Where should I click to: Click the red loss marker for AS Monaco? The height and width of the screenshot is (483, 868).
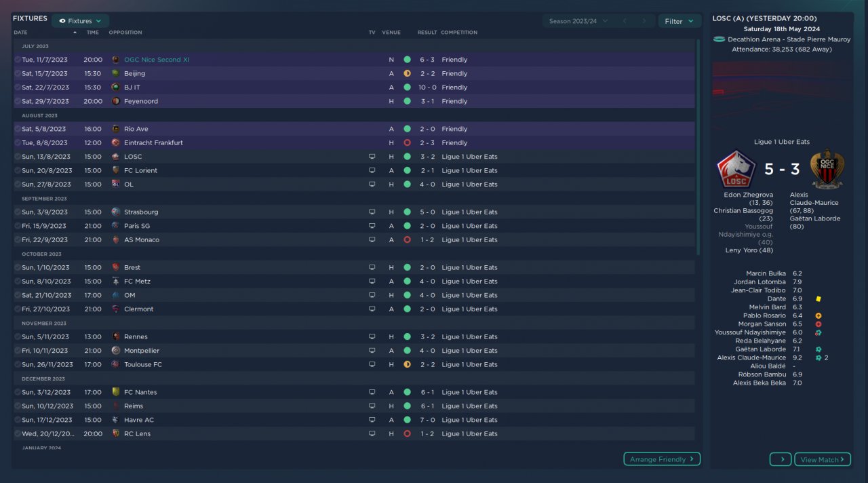[x=407, y=239]
